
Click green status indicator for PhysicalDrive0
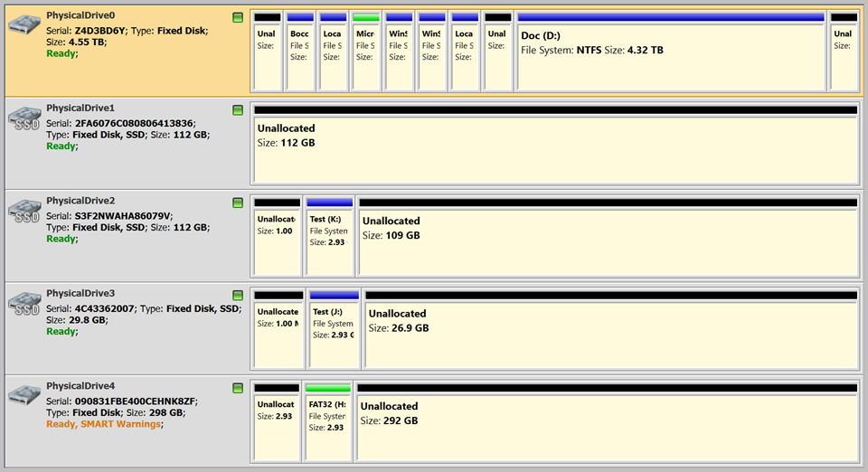pos(238,17)
